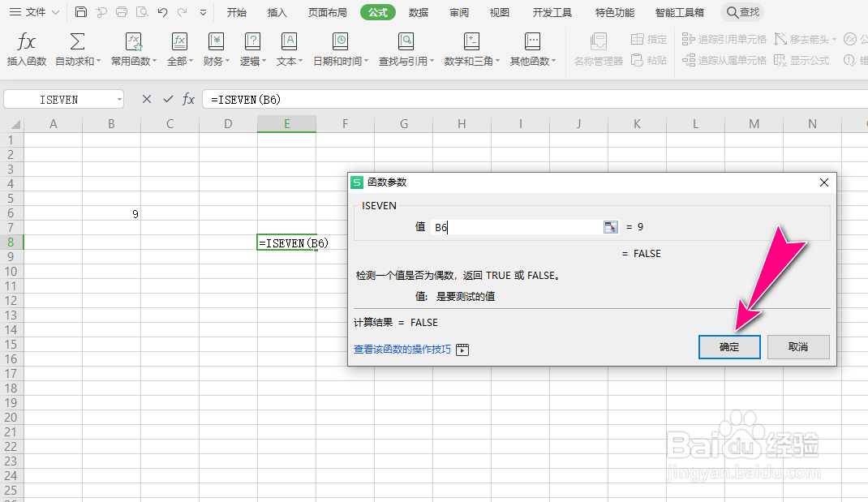The image size is (868, 502).
Task: Expand the 文件 menu dropdown arrow
Action: pos(55,12)
